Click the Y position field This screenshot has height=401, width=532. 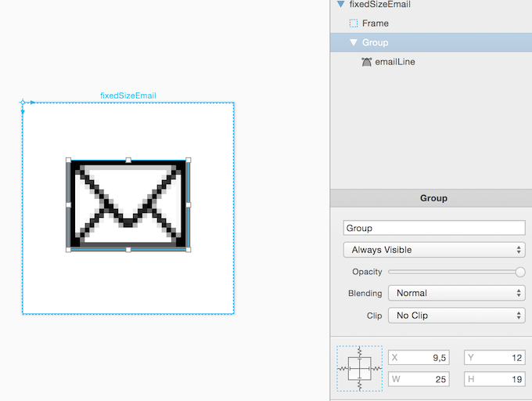494,358
